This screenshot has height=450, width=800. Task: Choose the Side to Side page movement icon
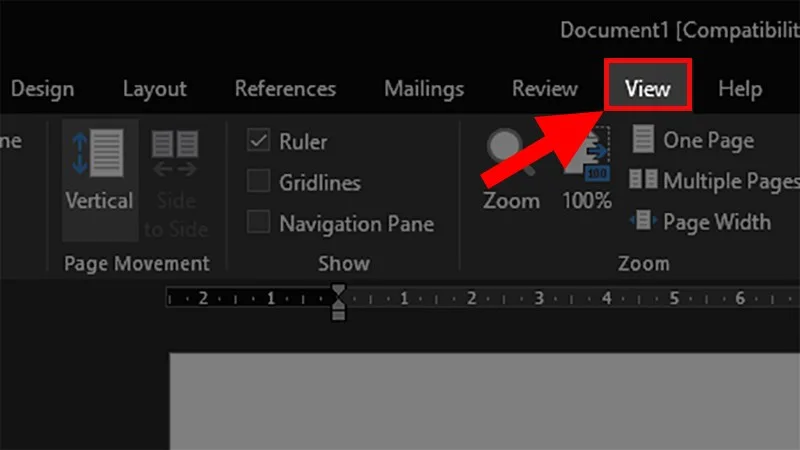coord(175,153)
